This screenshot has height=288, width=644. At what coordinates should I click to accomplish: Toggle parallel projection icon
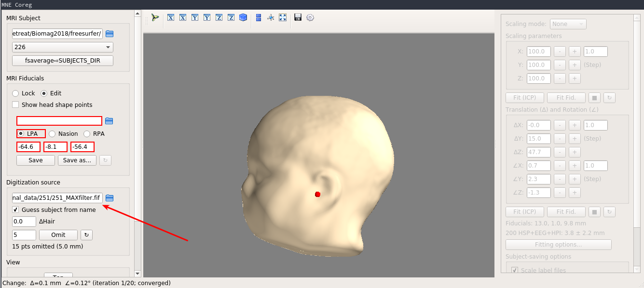coord(259,17)
